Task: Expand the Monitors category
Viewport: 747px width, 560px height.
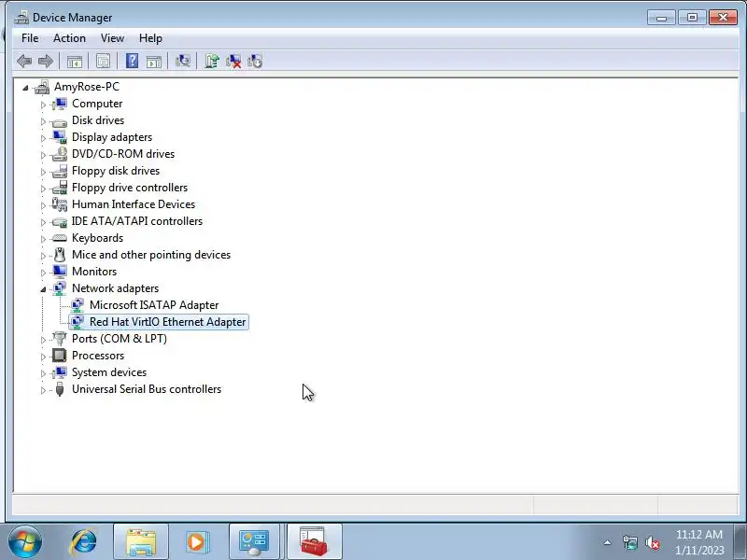Action: (43, 273)
